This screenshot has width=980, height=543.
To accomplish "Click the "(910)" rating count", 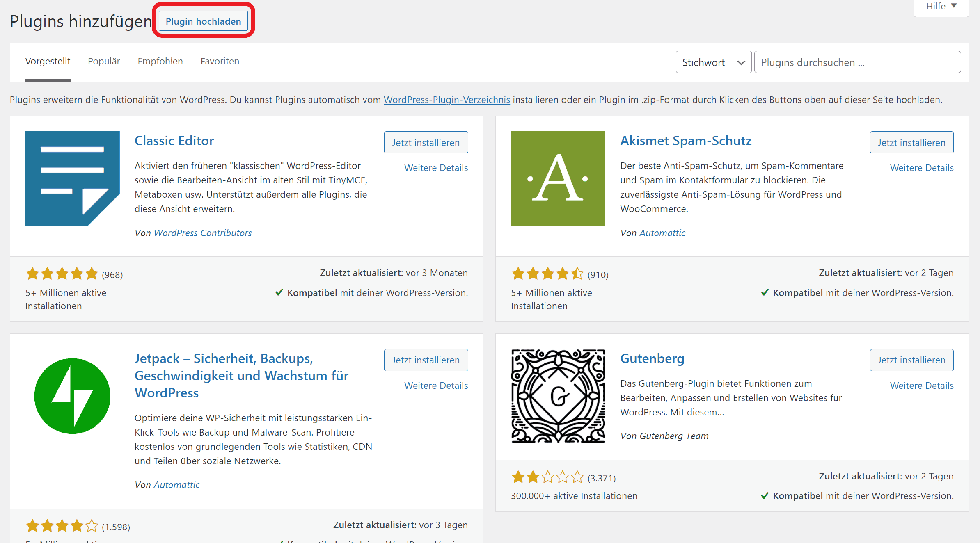I will pyautogui.click(x=598, y=275).
